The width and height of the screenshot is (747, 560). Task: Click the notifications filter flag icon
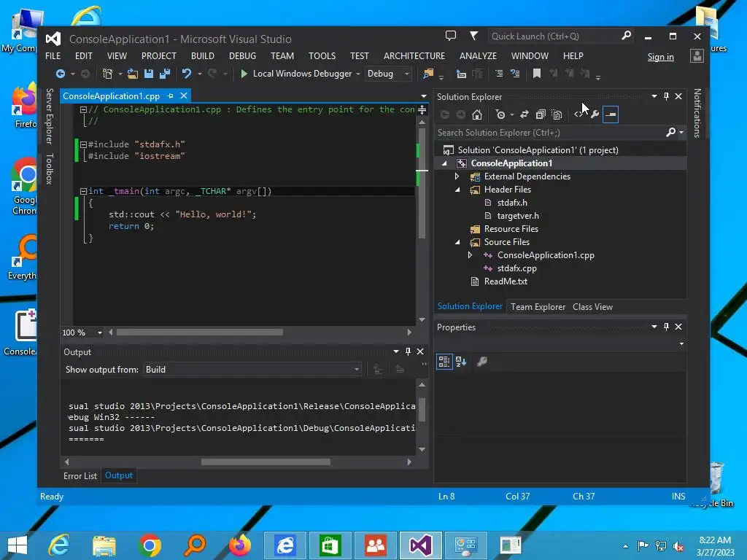(x=474, y=36)
